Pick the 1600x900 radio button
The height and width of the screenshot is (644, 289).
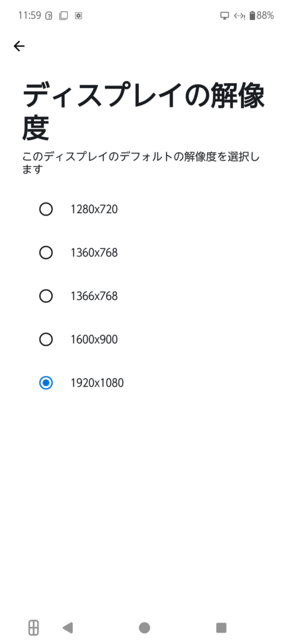[46, 340]
